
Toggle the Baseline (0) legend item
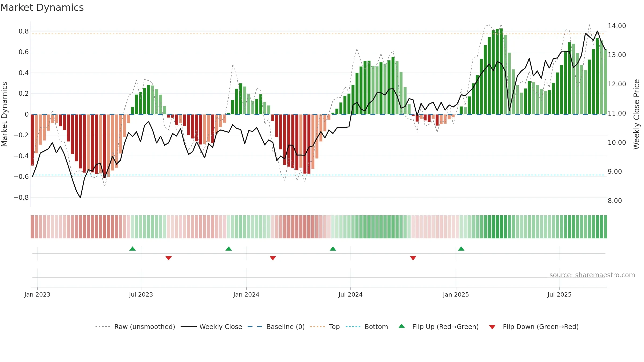pyautogui.click(x=276, y=327)
